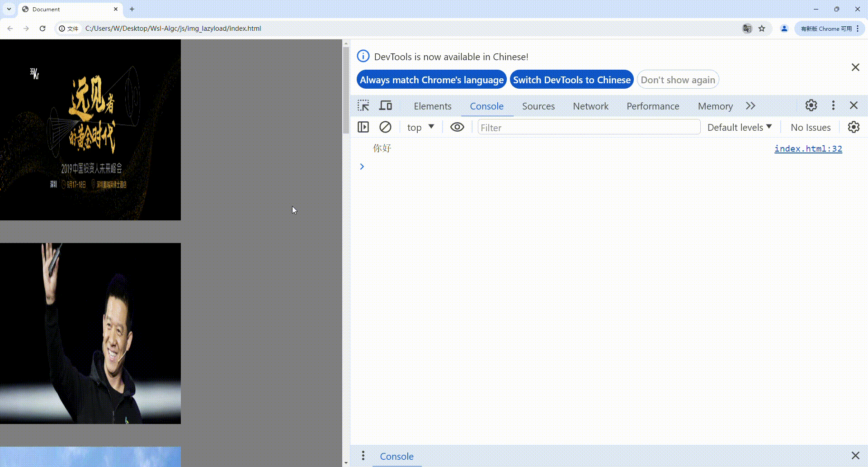
Task: Dismiss the DevTools language notification
Action: (855, 67)
